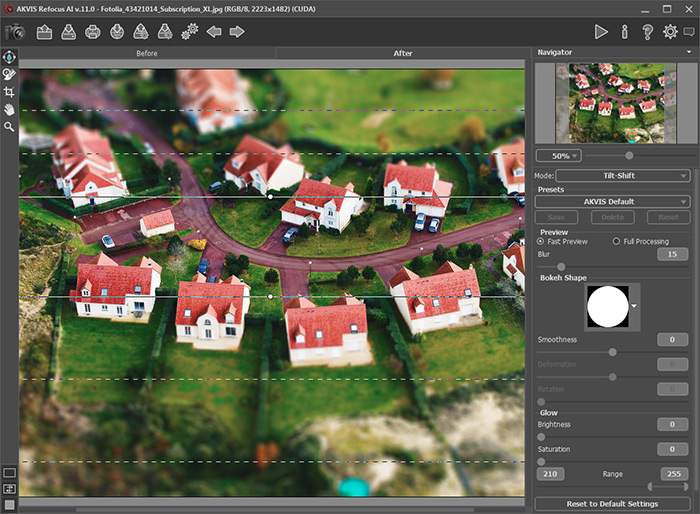Image resolution: width=700 pixels, height=514 pixels.
Task: Click the Import presets icon with star
Action: (x=165, y=32)
